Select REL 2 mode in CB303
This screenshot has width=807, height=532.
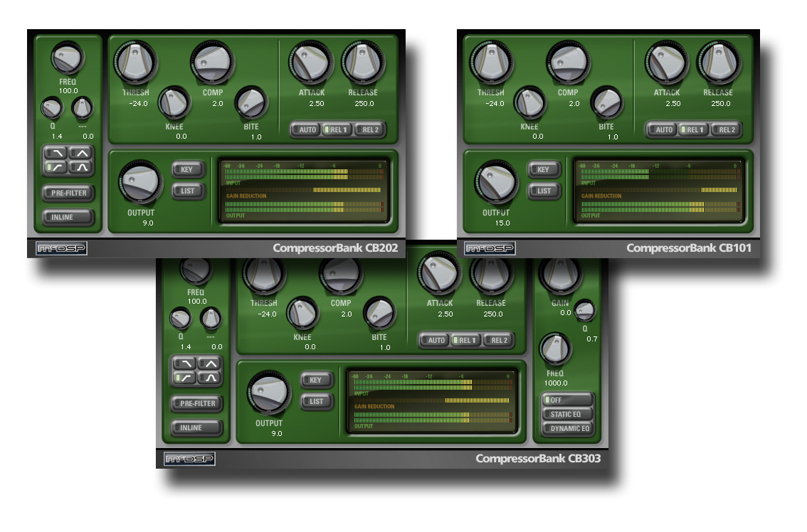[x=497, y=340]
